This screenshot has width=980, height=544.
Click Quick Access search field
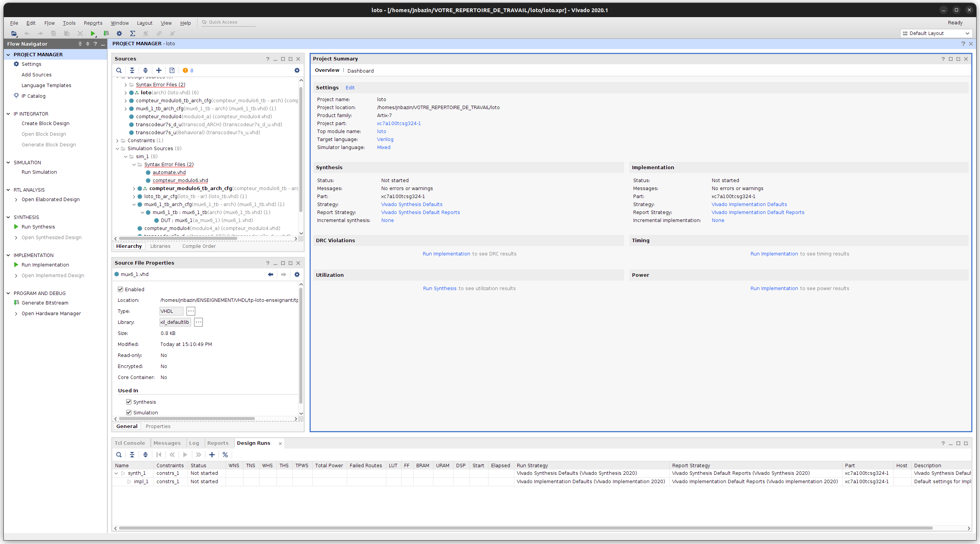tap(228, 22)
